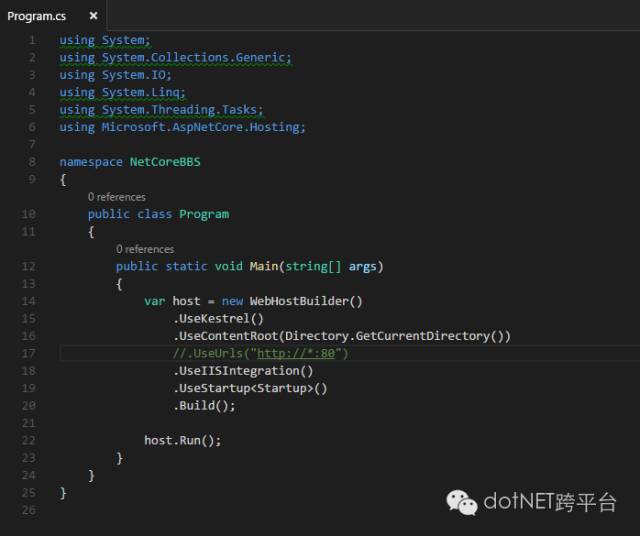640x536 pixels.
Task: Click '.UseStartup<Startup>()' call
Action: (x=250, y=388)
